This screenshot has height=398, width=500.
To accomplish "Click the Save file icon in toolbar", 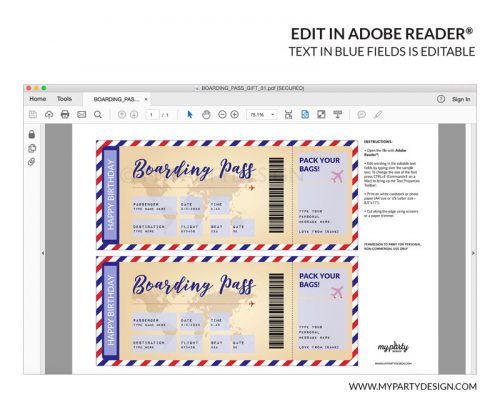I will pyautogui.click(x=33, y=115).
